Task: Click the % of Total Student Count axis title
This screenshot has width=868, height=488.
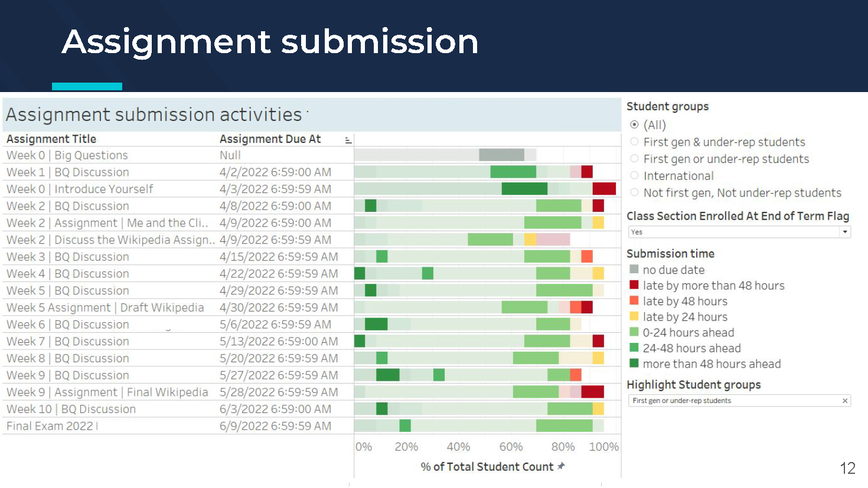Action: [x=487, y=467]
